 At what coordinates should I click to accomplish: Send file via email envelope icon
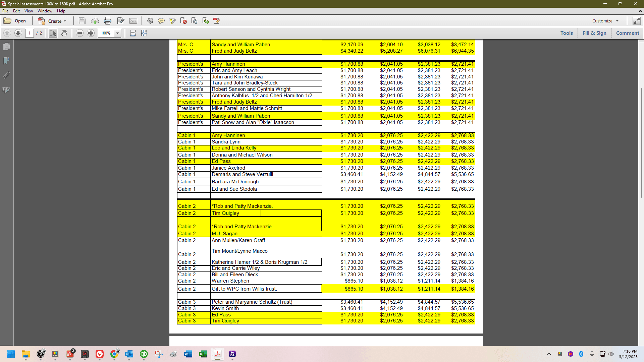tap(133, 21)
